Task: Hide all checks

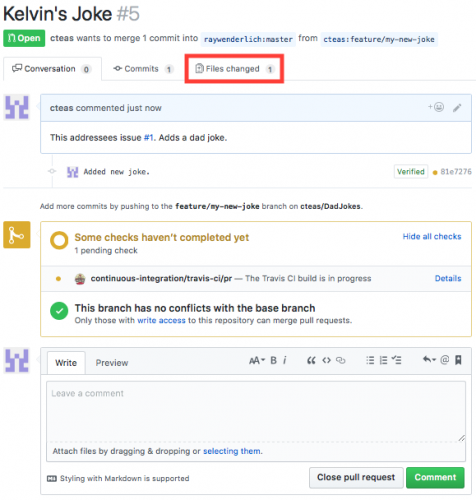Action: (432, 237)
